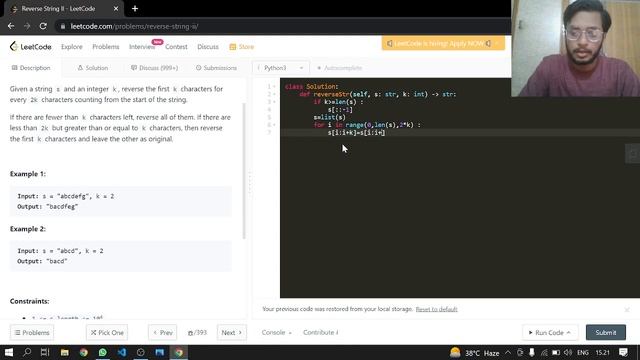Select the Example 2 output "bacd"

pyautogui.click(x=42, y=261)
